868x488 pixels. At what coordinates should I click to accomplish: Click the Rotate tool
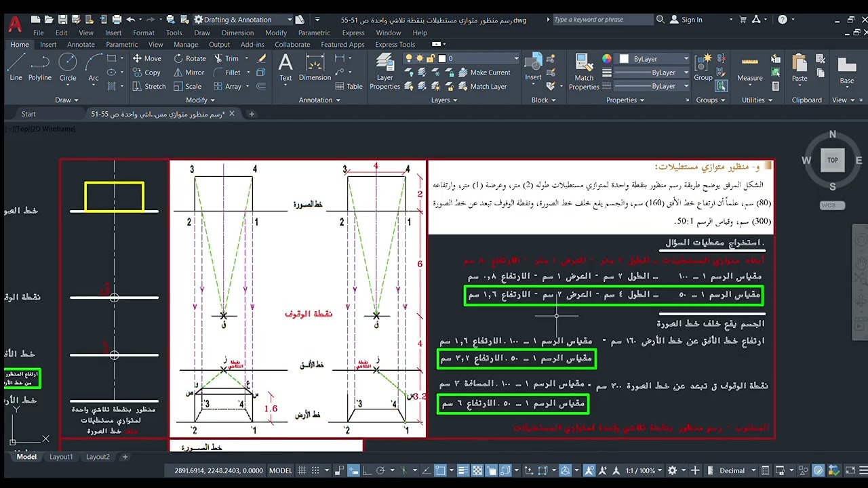[x=190, y=58]
